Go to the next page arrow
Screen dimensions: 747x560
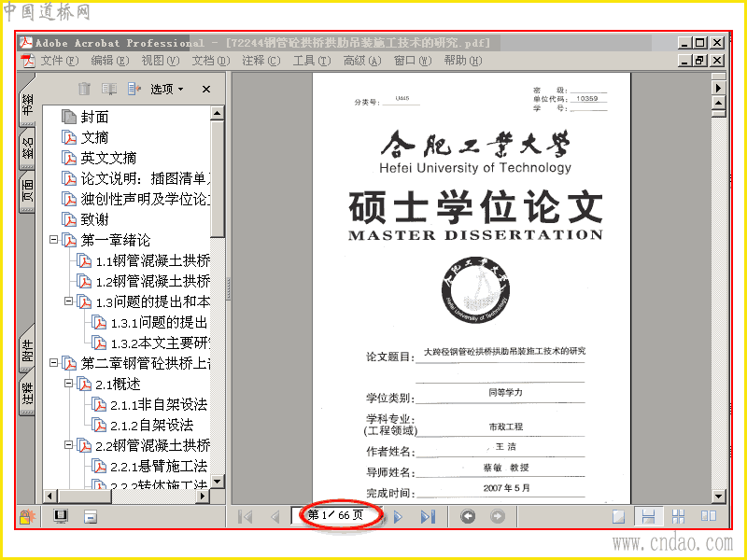(399, 516)
